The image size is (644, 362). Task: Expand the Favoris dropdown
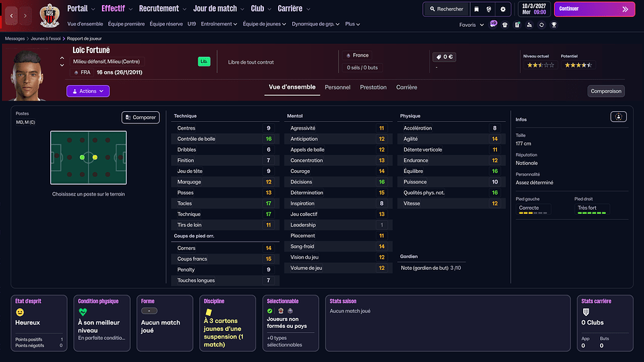[x=471, y=25]
